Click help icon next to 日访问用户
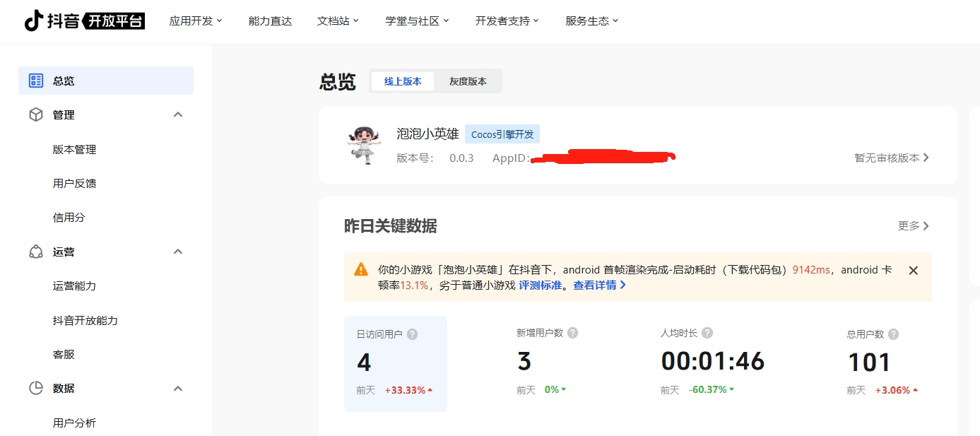This screenshot has width=980, height=436. (x=413, y=334)
